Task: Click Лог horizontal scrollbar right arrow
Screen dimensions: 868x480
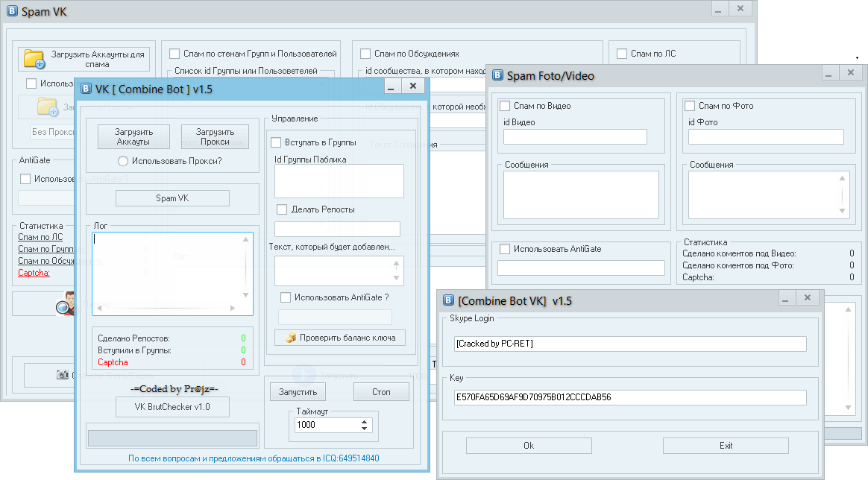Action: point(233,308)
